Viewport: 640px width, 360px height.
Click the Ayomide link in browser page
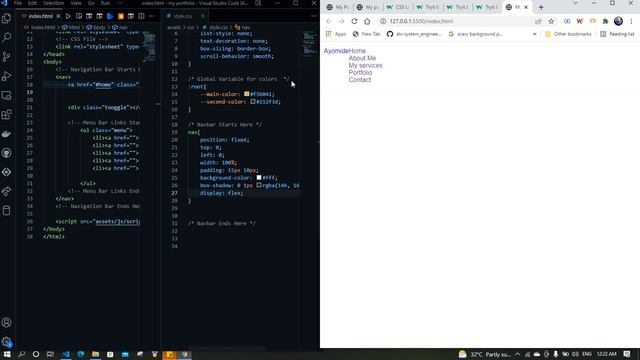(336, 51)
